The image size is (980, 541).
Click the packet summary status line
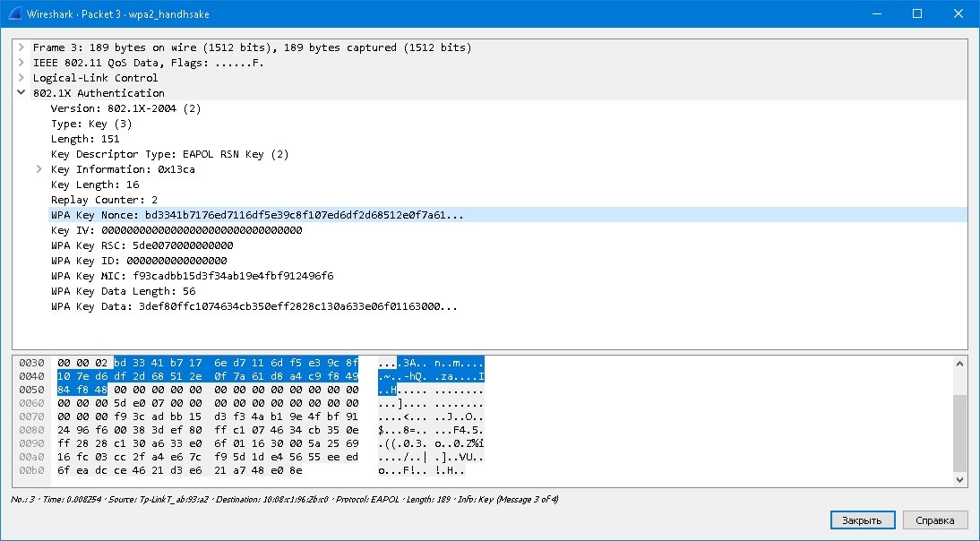point(284,499)
